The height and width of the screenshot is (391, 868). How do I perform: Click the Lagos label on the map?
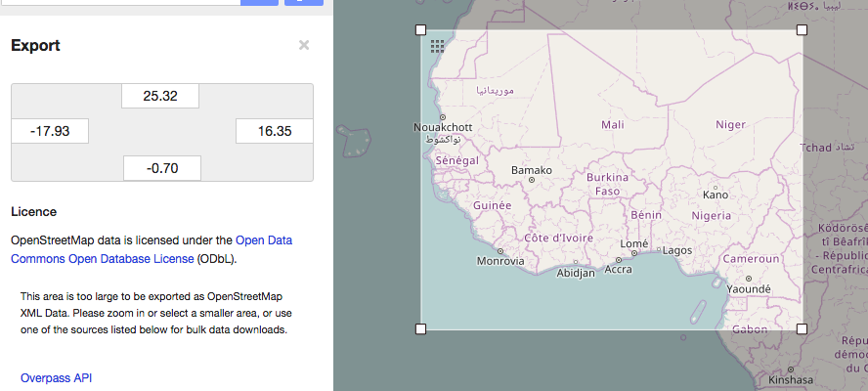[x=676, y=250]
